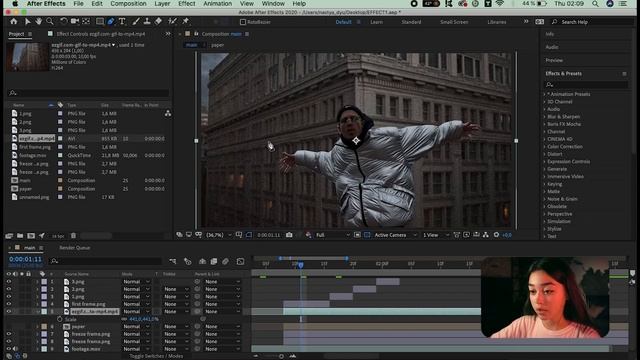This screenshot has height=360, width=640.
Task: Delete selected project item with trash icon
Action: click(x=73, y=236)
